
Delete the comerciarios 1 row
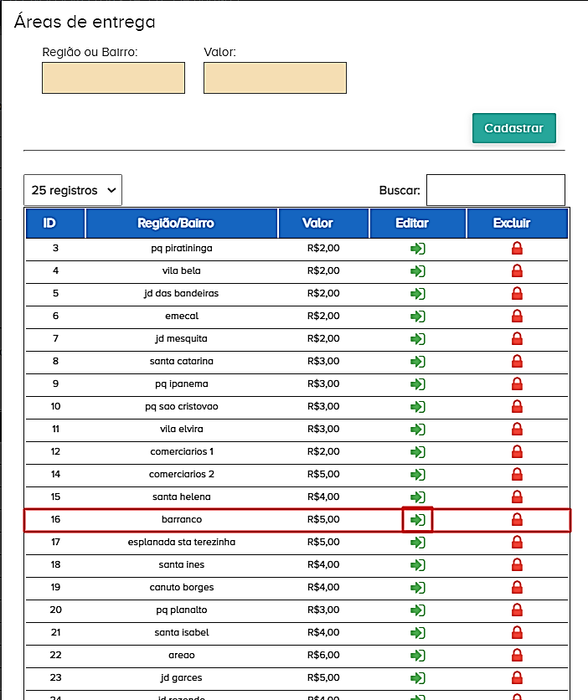pyautogui.click(x=517, y=452)
